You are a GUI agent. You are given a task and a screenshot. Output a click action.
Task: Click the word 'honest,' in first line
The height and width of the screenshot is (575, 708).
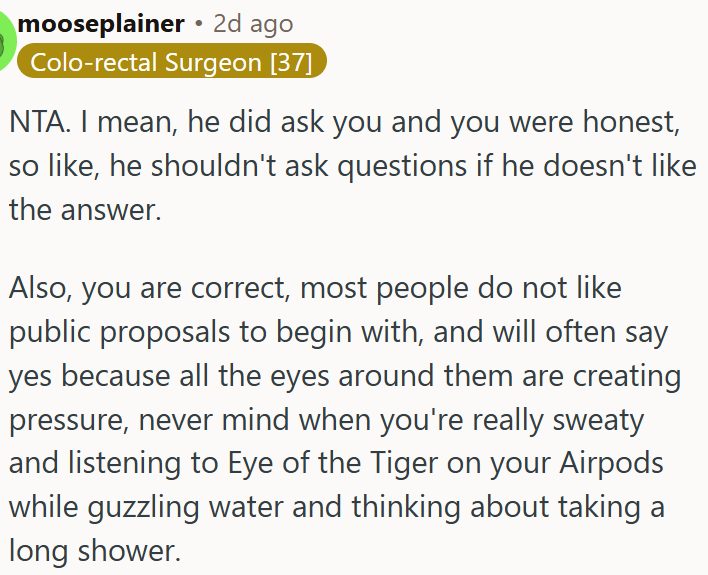coord(631,122)
